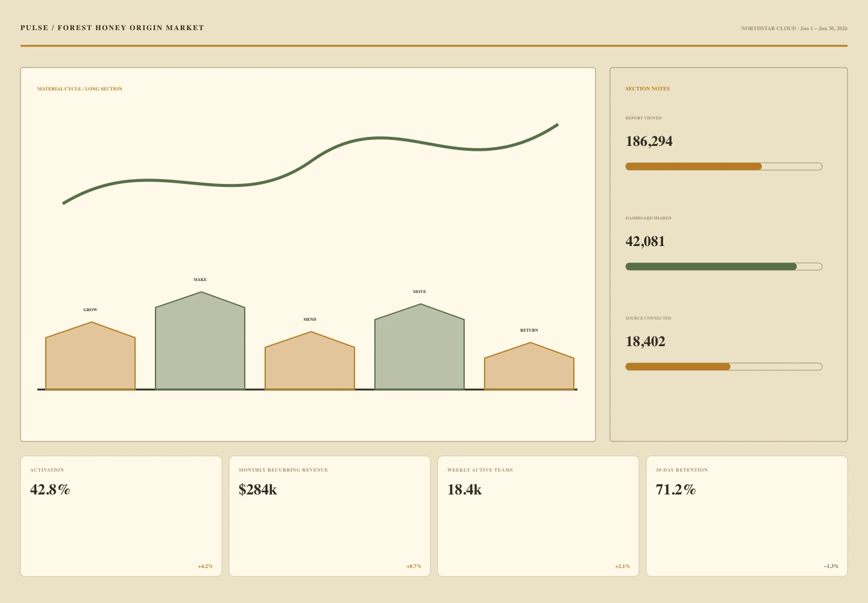Select the GROW house-shaped bar in the chart
The image size is (868, 603).
pos(90,356)
